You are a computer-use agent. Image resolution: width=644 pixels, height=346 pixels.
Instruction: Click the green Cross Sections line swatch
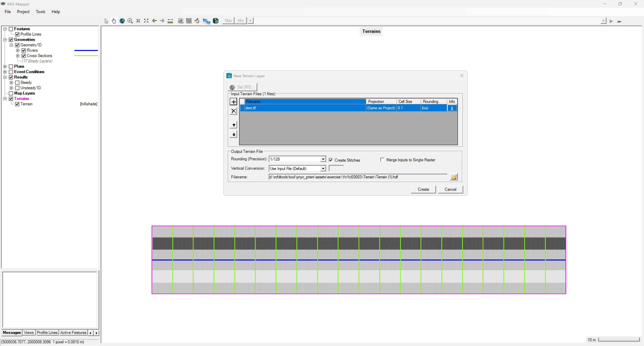click(86, 56)
